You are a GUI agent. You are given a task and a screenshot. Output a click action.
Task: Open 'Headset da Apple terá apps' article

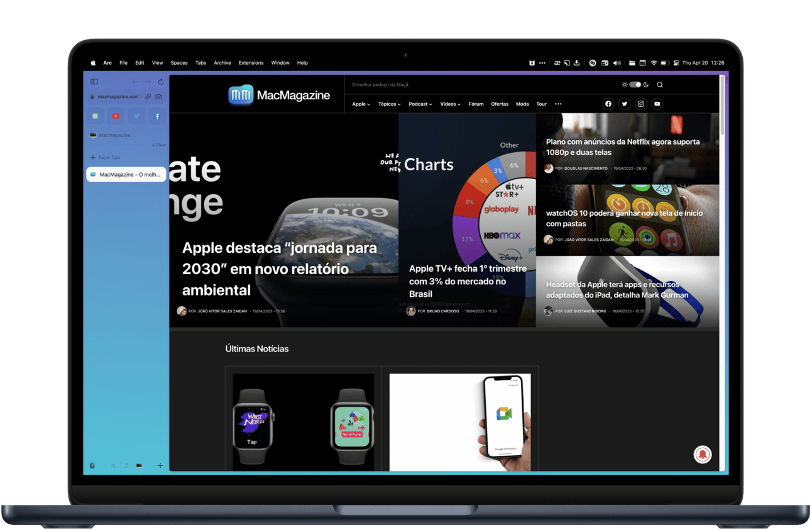click(617, 290)
